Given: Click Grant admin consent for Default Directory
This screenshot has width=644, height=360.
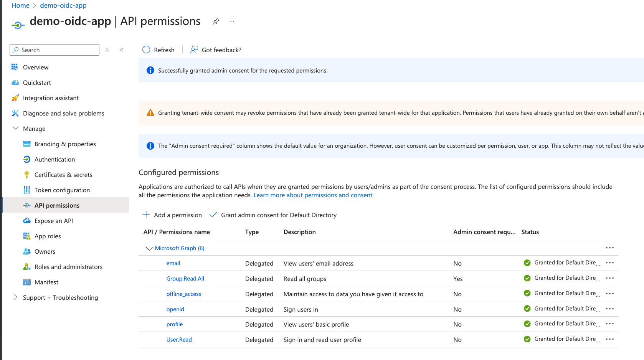Looking at the screenshot, I should point(278,215).
